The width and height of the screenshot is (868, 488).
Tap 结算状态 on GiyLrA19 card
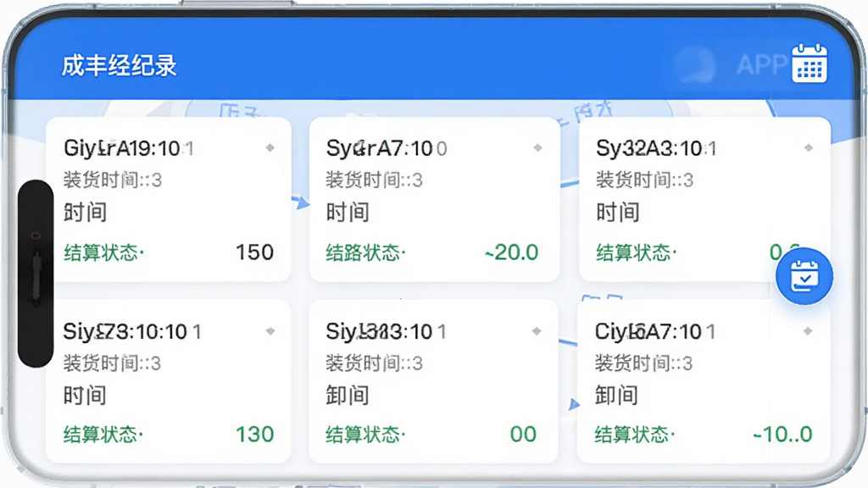(103, 252)
